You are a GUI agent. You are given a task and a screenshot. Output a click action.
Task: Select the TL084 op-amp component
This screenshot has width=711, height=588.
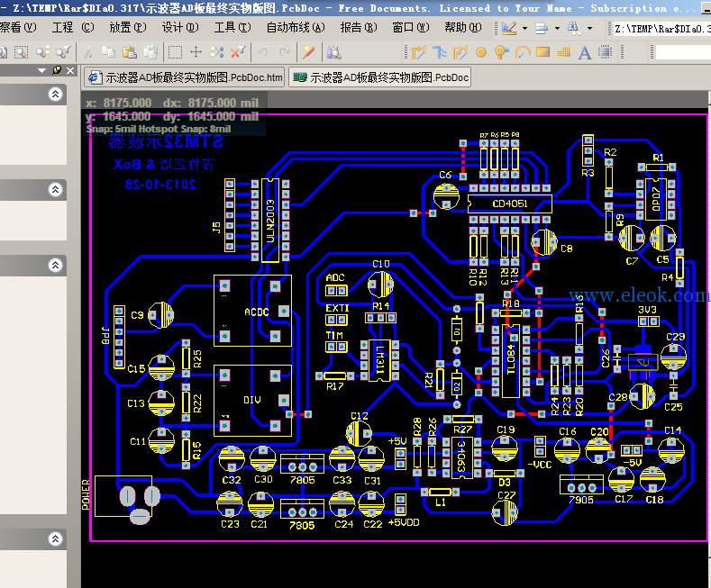click(x=511, y=360)
